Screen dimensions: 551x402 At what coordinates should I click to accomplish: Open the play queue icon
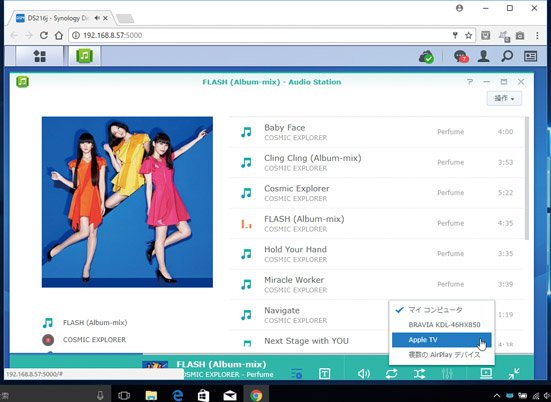pos(297,374)
